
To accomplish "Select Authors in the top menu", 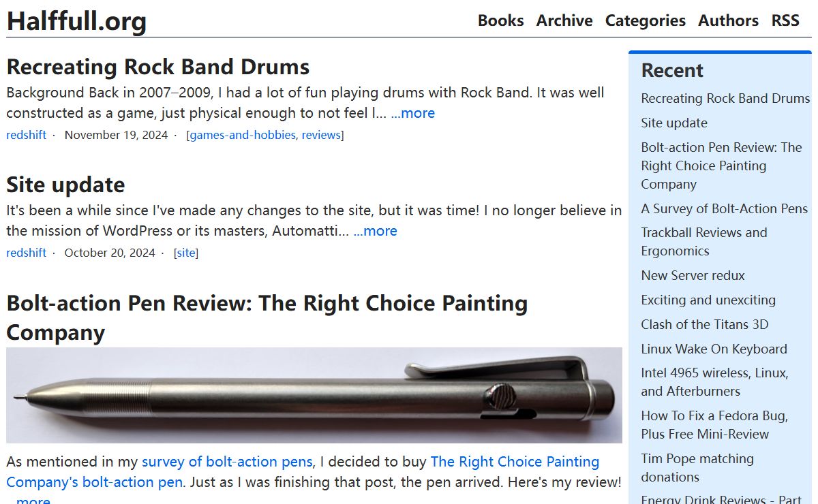I will (x=728, y=20).
